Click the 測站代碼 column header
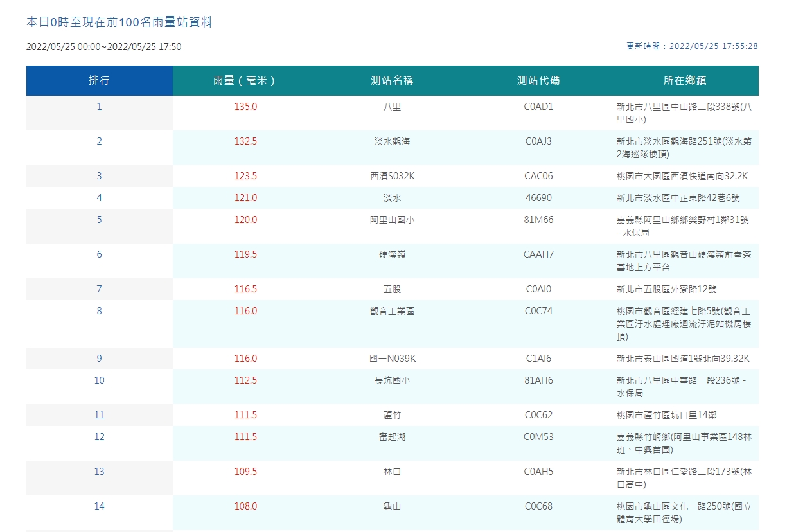This screenshot has width=787, height=532. (538, 80)
